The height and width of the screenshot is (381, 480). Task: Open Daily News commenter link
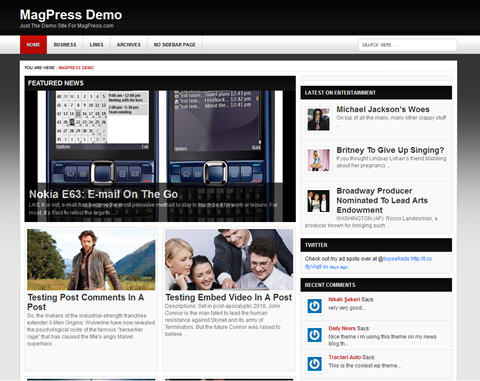342,328
